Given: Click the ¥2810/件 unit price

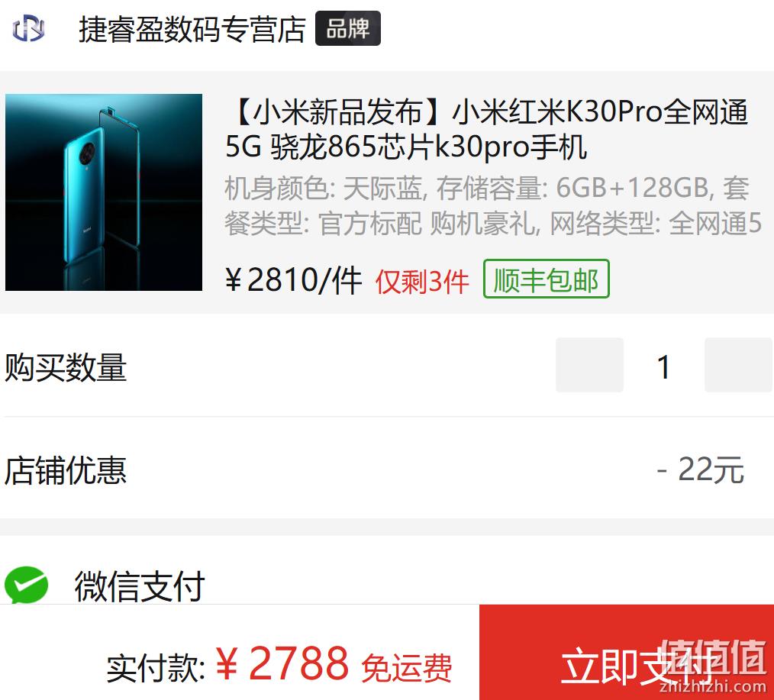Looking at the screenshot, I should tap(293, 280).
